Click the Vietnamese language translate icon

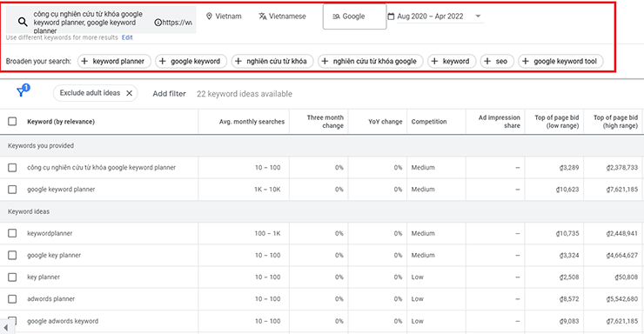pyautogui.click(x=263, y=17)
